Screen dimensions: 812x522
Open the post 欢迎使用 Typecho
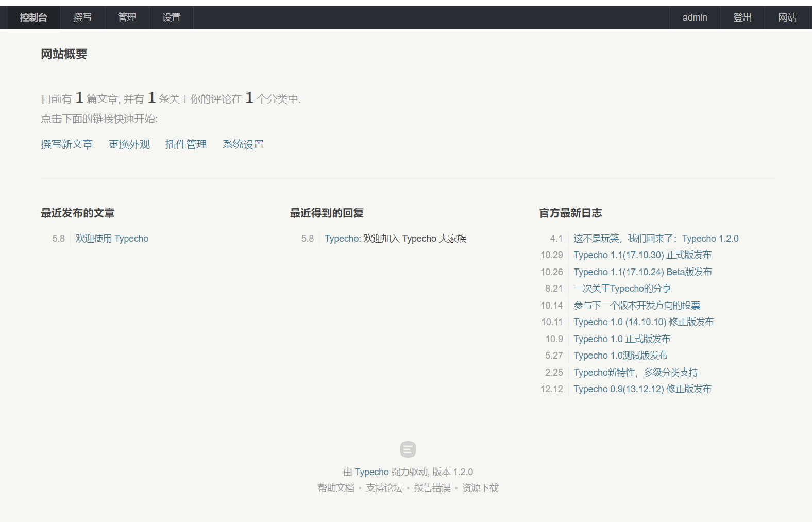click(112, 239)
